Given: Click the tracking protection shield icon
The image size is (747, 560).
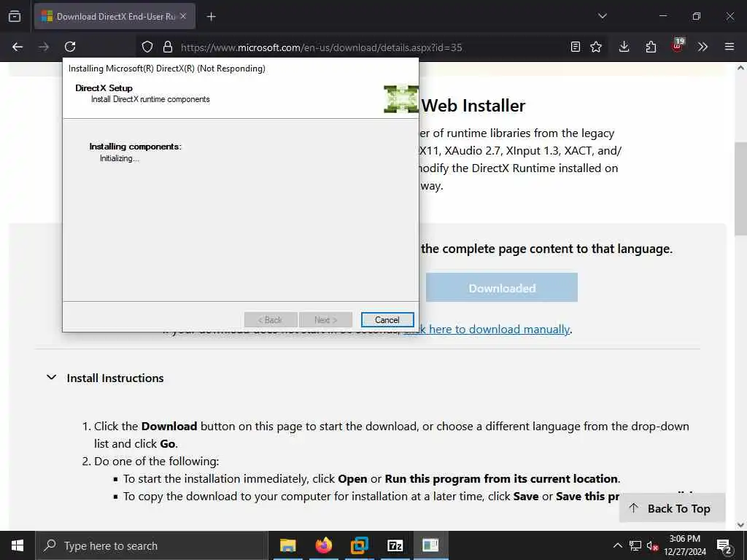Looking at the screenshot, I should (x=147, y=47).
